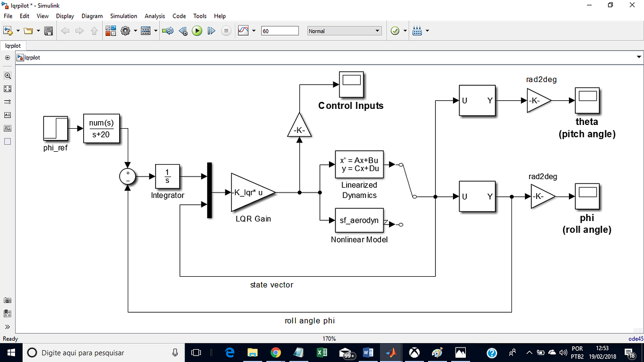Image resolution: width=644 pixels, height=362 pixels.
Task: Step forward one simulation step
Action: tap(210, 31)
